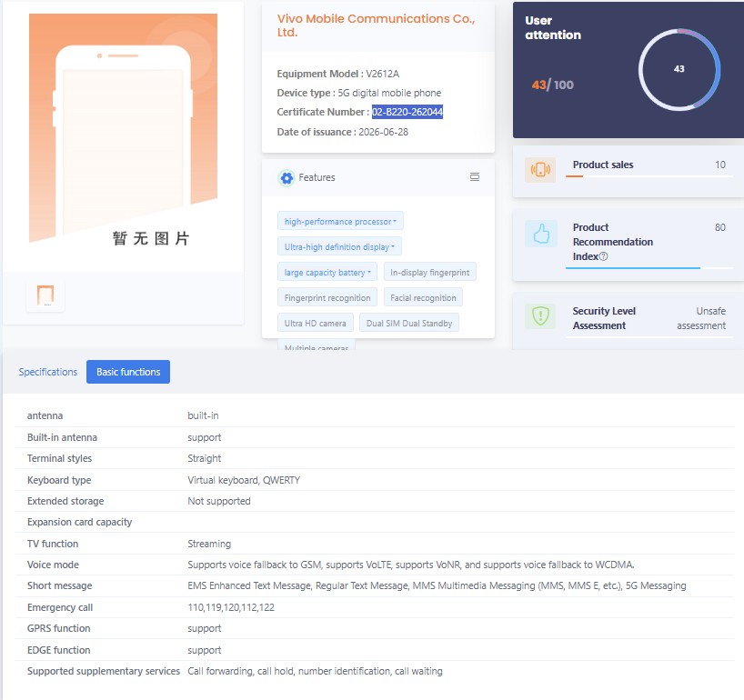Click the Vivo Mobile Communications company title
Viewport: 744px width, 700px height.
click(x=377, y=25)
